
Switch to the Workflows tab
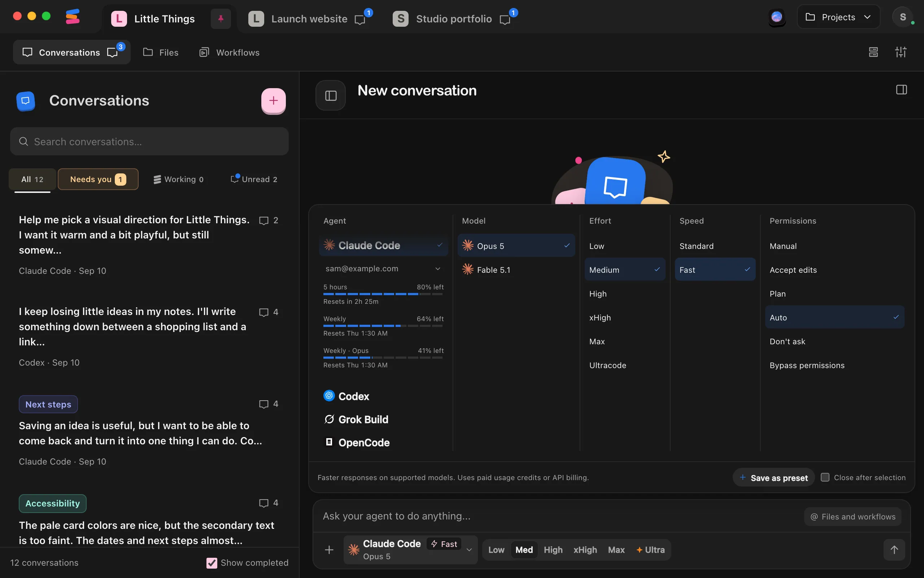(x=229, y=52)
